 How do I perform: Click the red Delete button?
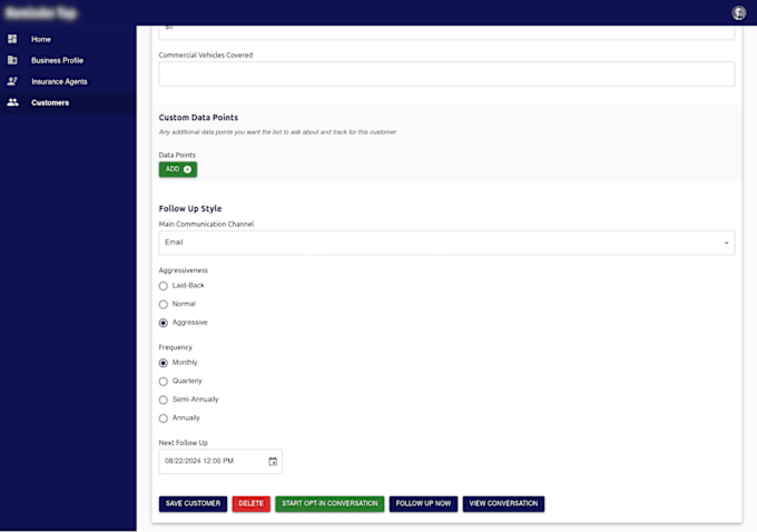[x=251, y=504]
